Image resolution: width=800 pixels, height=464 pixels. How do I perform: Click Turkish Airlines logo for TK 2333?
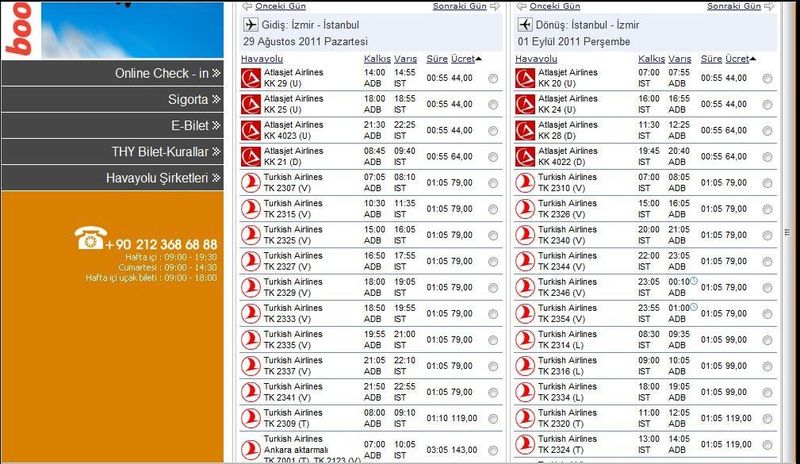click(251, 313)
